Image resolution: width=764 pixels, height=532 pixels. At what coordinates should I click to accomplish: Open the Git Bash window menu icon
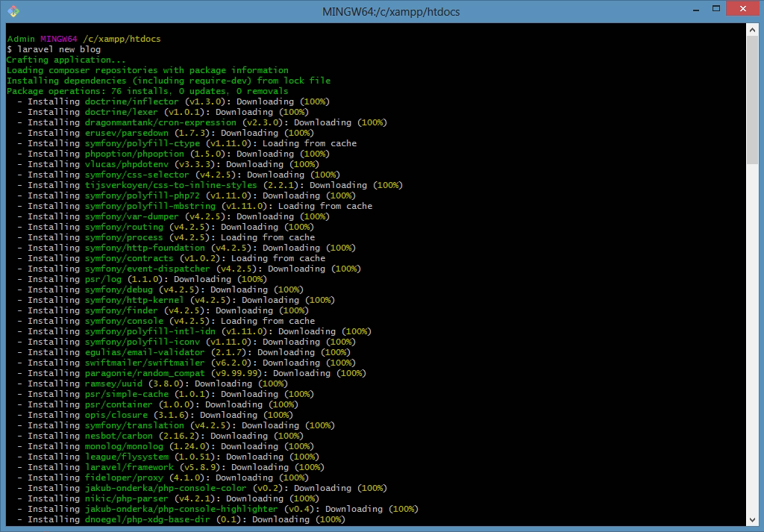[13, 11]
